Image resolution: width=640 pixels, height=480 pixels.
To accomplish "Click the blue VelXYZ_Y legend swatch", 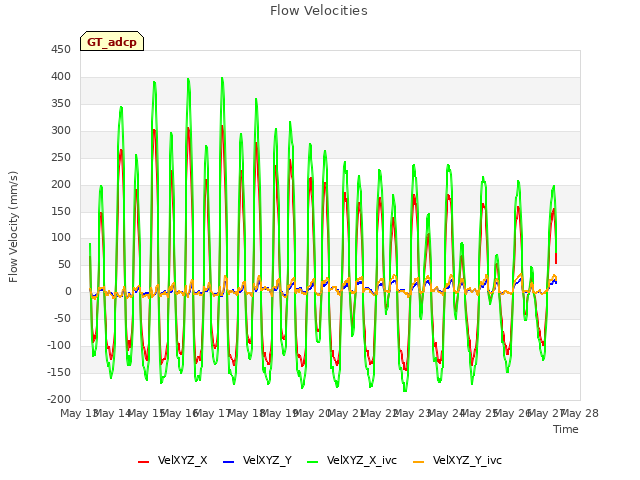I will [229, 462].
